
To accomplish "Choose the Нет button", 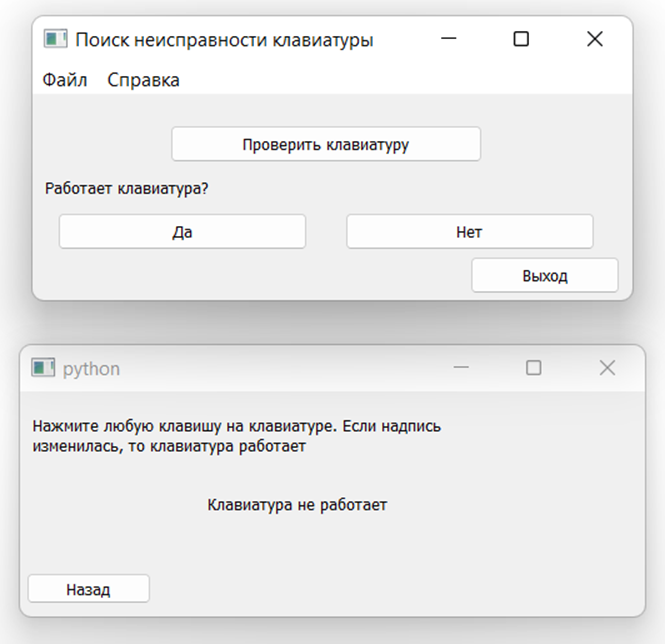I will 469,232.
